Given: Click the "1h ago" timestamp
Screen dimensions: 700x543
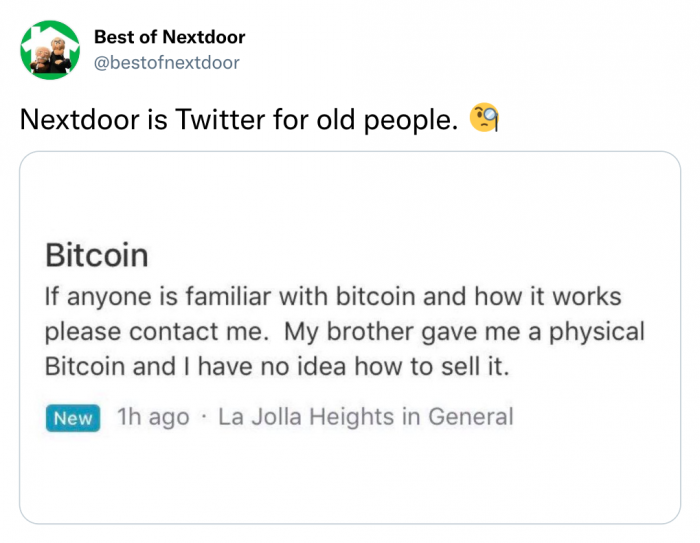Looking at the screenshot, I should (x=153, y=417).
